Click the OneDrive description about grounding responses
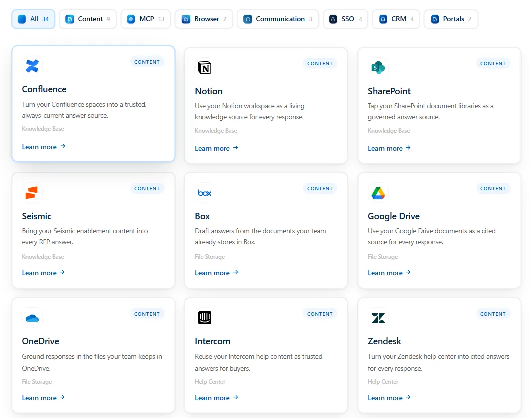Image resolution: width=532 pixels, height=418 pixels. 92,362
